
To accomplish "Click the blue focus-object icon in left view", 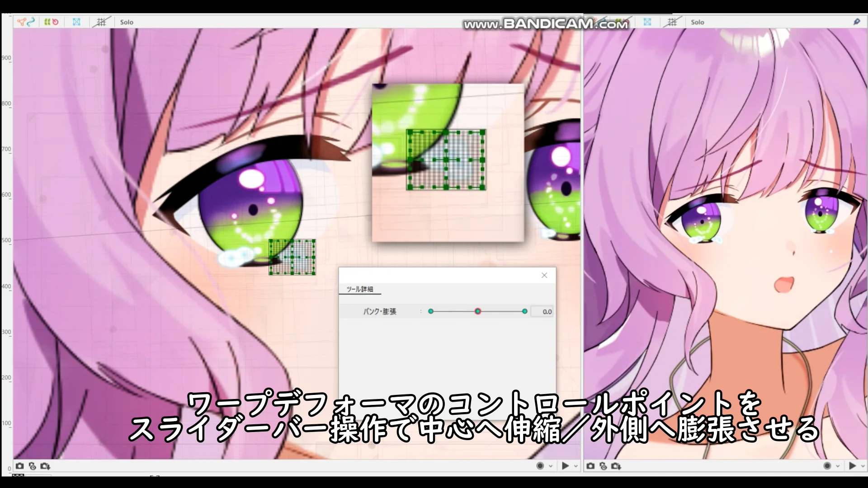I will pyautogui.click(x=76, y=22).
